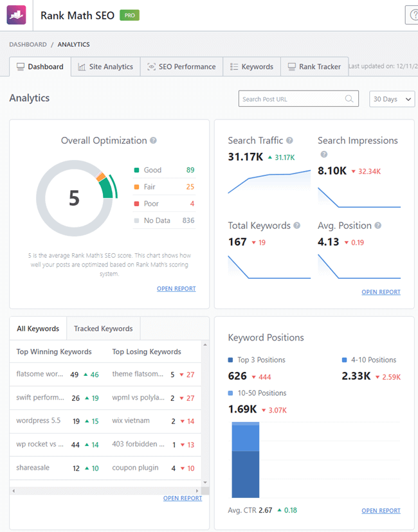Click the monitor icon on Dashboard tab

point(21,67)
